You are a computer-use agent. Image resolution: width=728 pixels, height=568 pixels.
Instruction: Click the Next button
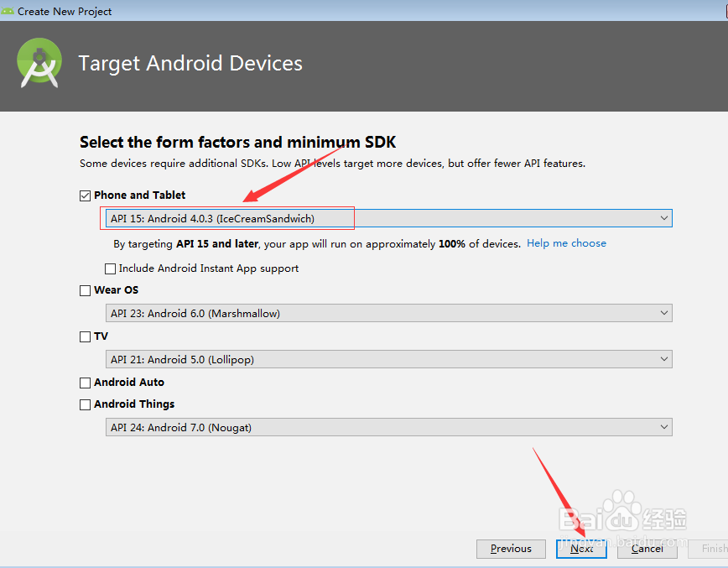click(x=581, y=549)
